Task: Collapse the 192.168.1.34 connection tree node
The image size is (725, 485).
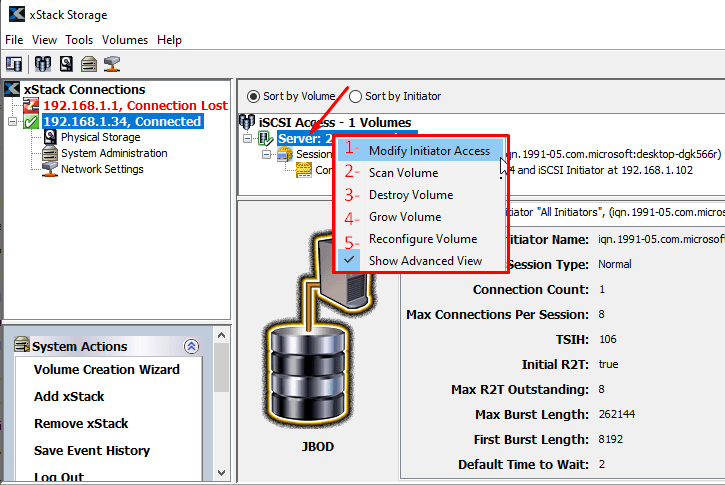Action: pos(11,122)
